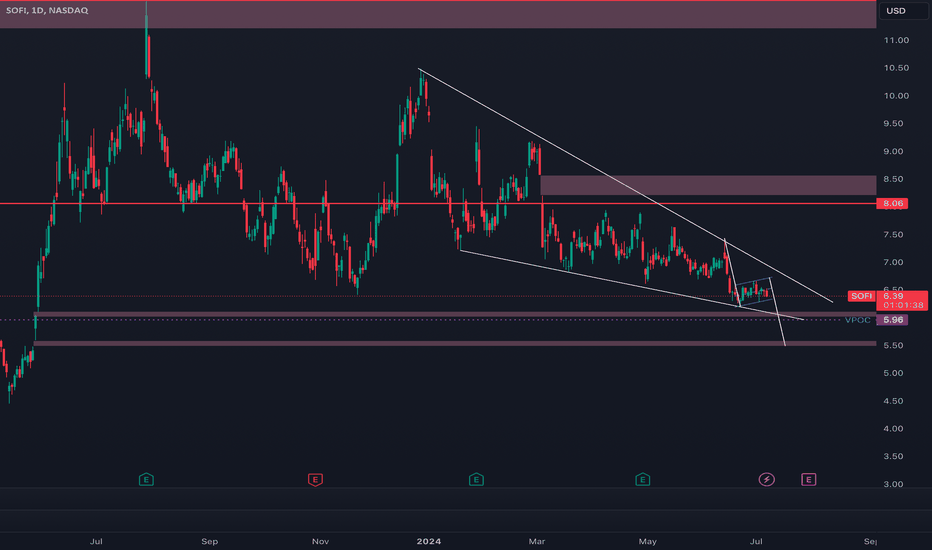This screenshot has width=932, height=550.
Task: Click the 4.00 price scale value
Action: click(893, 429)
